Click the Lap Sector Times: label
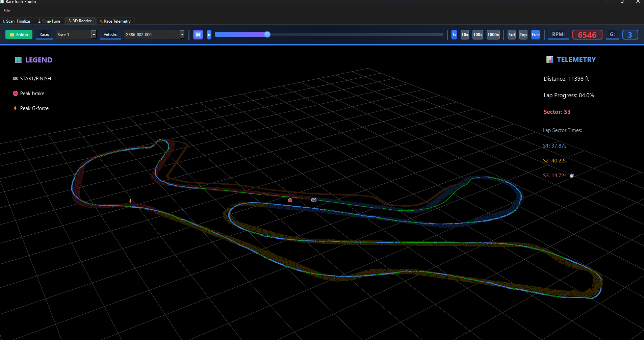 pos(562,130)
